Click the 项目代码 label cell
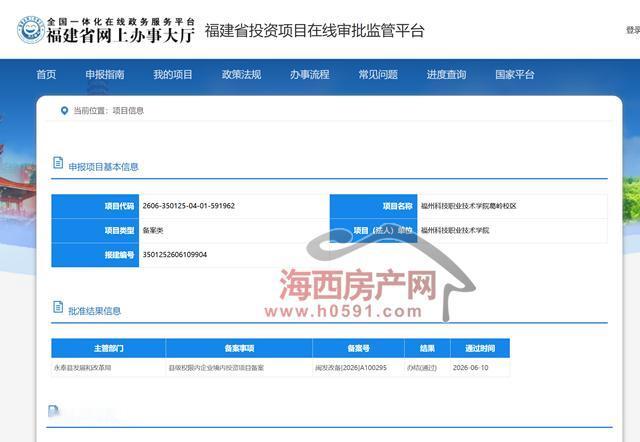This screenshot has width=640, height=442. pos(95,206)
